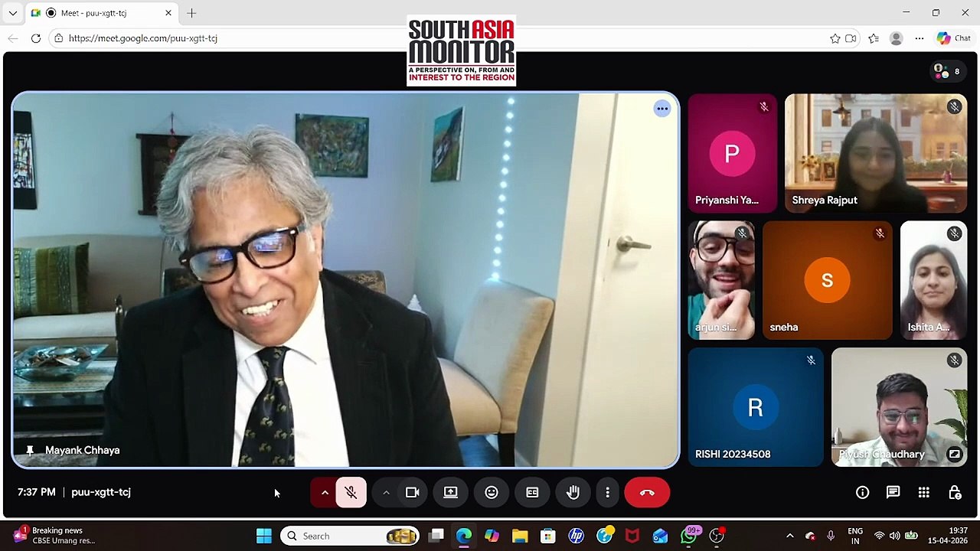Open options on Mayank Chhaya's main tile
The image size is (980, 551).
pos(662,109)
